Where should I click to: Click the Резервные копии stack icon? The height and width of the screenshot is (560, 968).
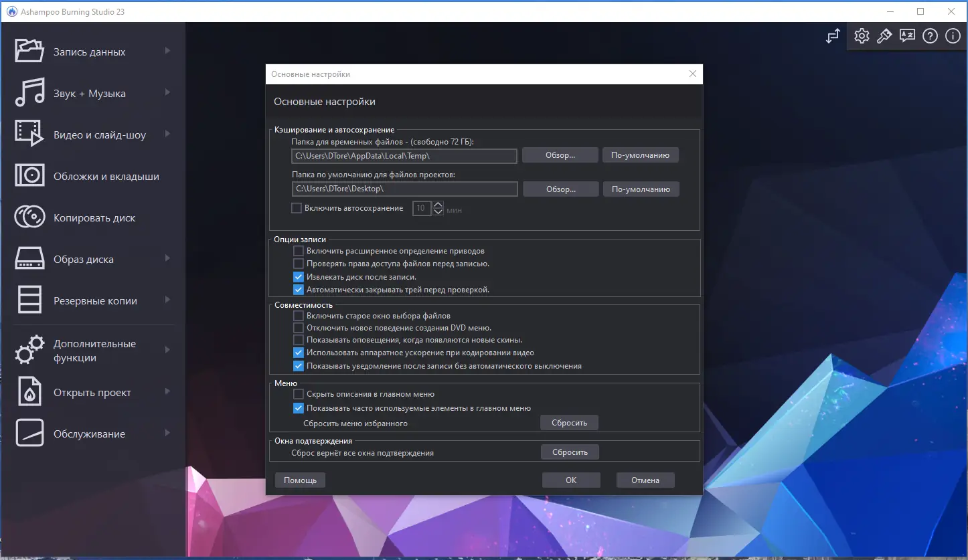29,300
